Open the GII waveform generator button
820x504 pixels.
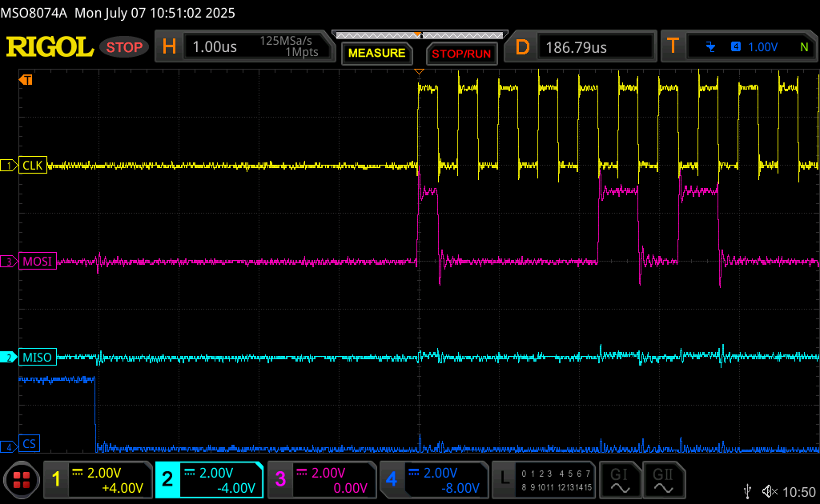point(663,479)
